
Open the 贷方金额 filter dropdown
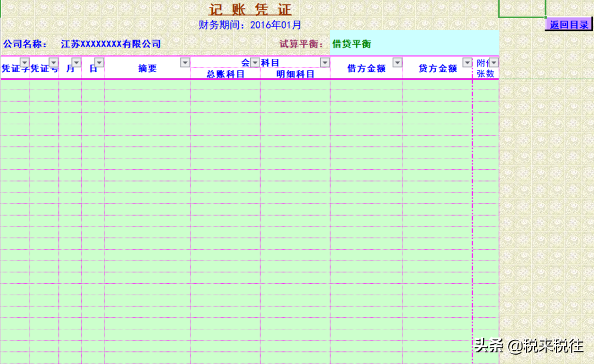(x=466, y=62)
